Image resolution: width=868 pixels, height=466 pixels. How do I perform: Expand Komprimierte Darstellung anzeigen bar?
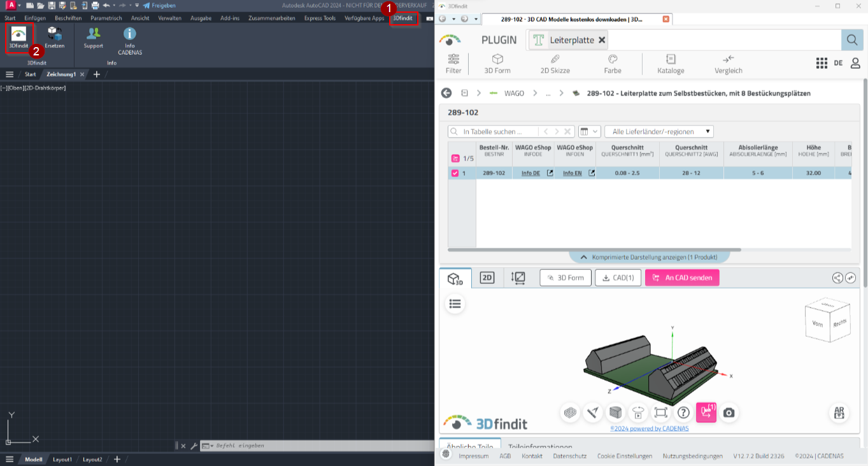[x=650, y=257]
